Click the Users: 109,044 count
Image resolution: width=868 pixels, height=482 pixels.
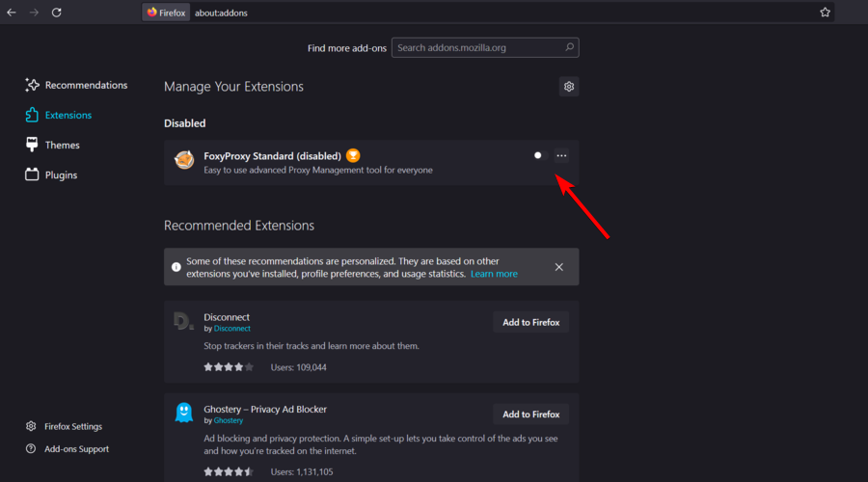[x=298, y=367]
